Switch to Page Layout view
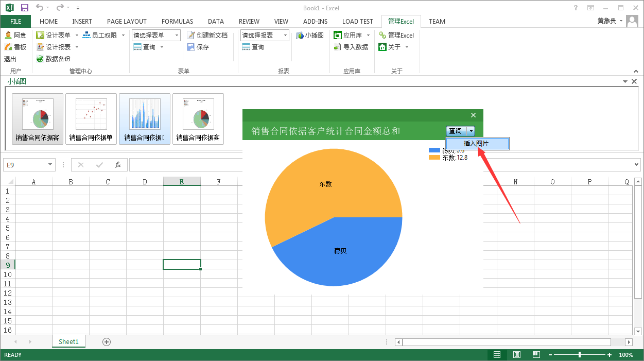Screen dimensions: 644x361 517,355
